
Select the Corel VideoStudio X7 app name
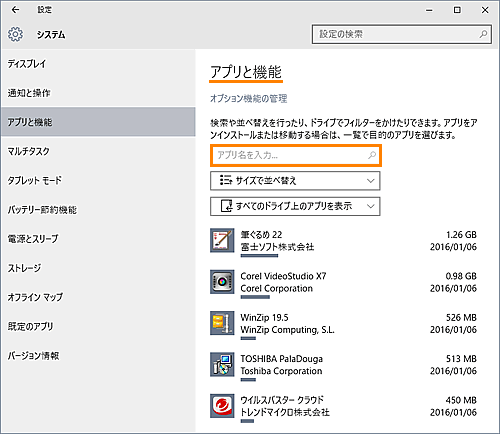pos(283,276)
